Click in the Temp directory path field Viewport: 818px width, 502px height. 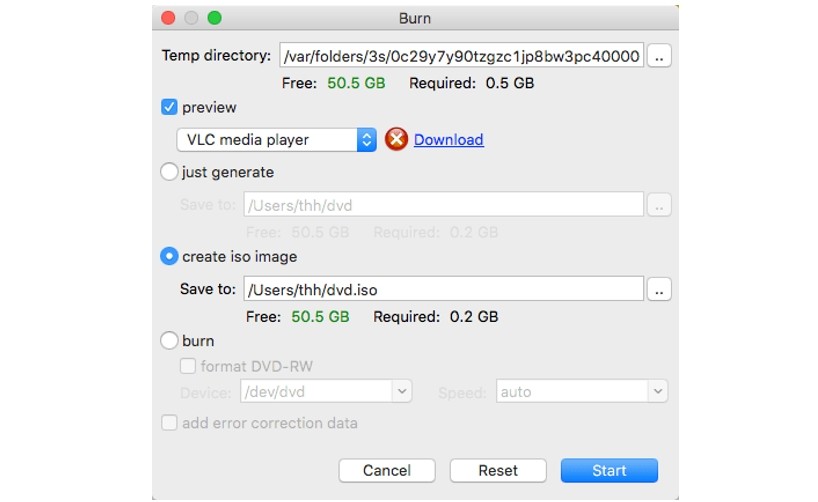(461, 55)
